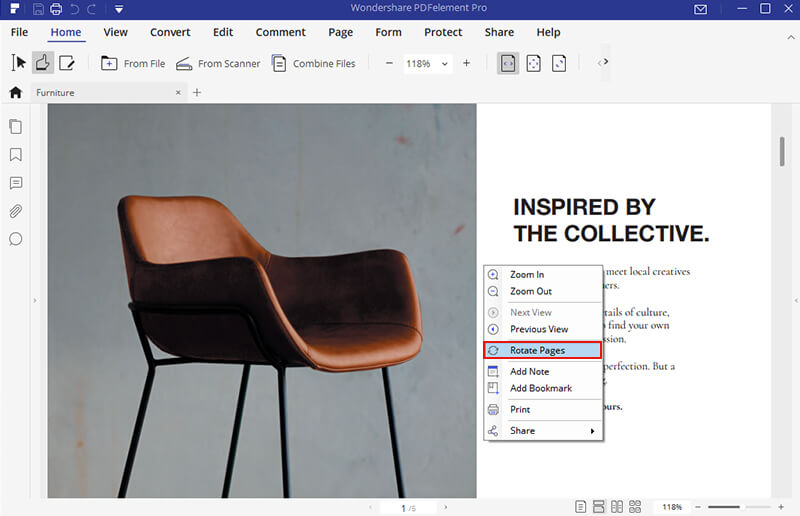This screenshot has width=800, height=516.
Task: Switch to fit width view
Action: (508, 63)
